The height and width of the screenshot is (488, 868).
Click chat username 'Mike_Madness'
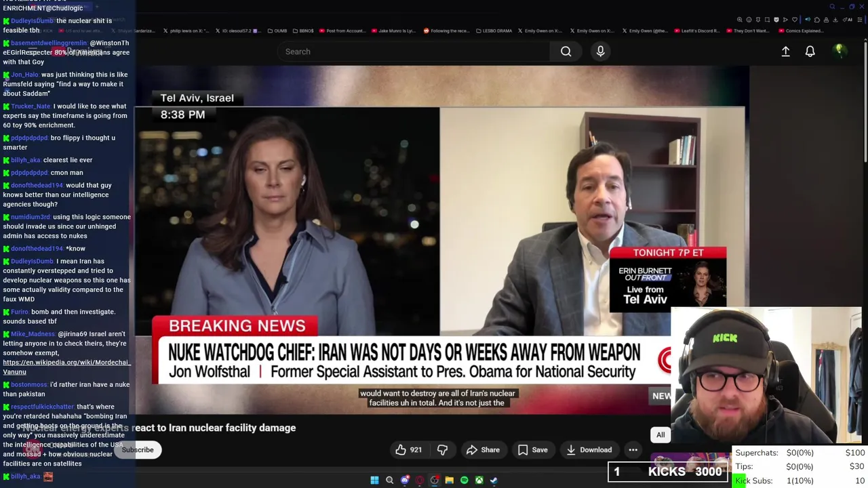[33, 334]
